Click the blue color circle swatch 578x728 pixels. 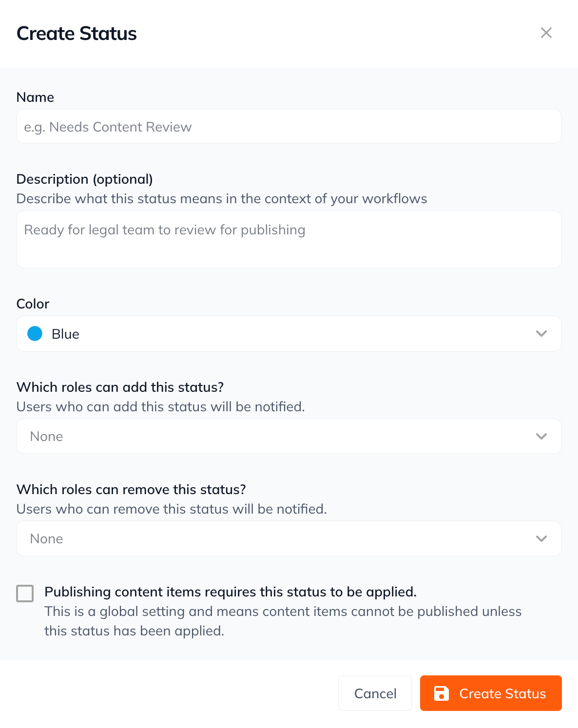(x=35, y=334)
